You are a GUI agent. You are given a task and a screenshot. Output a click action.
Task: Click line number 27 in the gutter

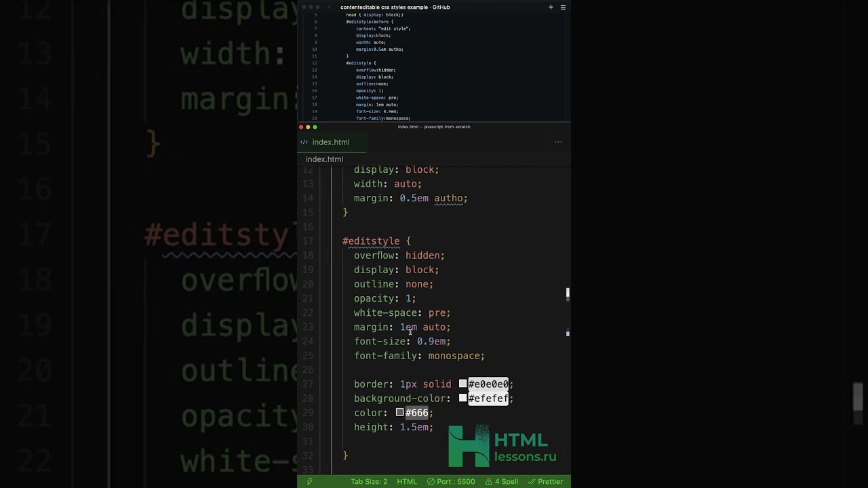[308, 384]
